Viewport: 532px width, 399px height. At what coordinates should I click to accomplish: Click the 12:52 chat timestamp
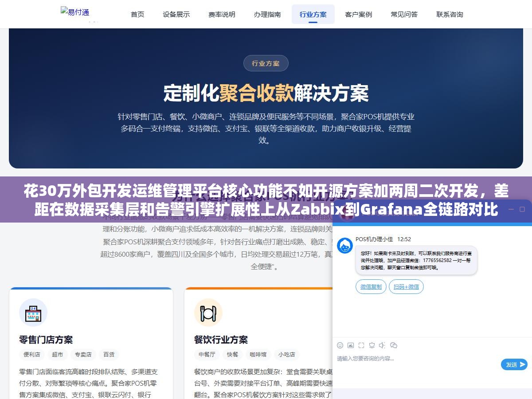404,239
